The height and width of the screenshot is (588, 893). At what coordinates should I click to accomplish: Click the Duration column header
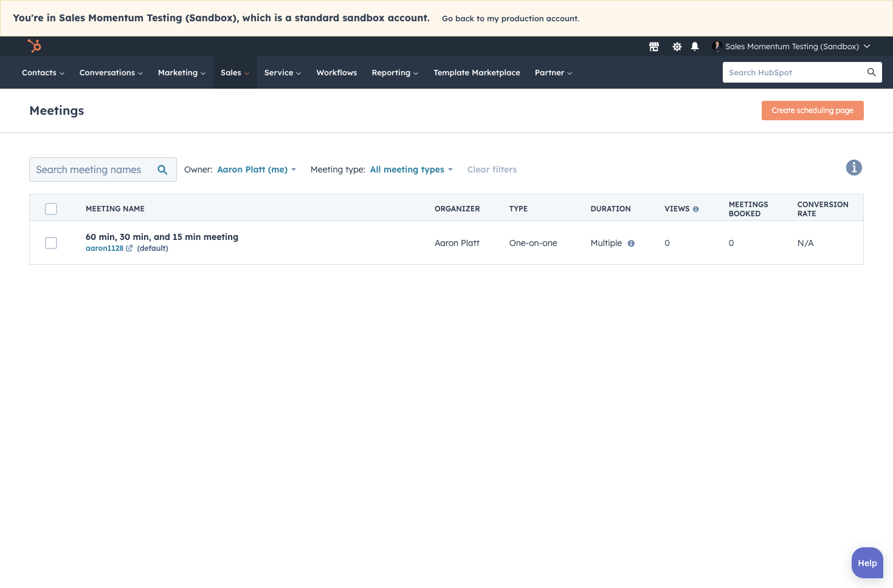(610, 209)
